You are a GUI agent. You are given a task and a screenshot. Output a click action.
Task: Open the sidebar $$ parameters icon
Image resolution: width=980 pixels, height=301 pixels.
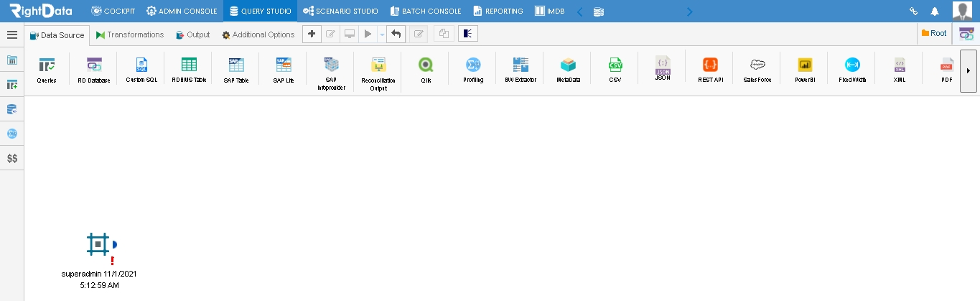[12, 158]
